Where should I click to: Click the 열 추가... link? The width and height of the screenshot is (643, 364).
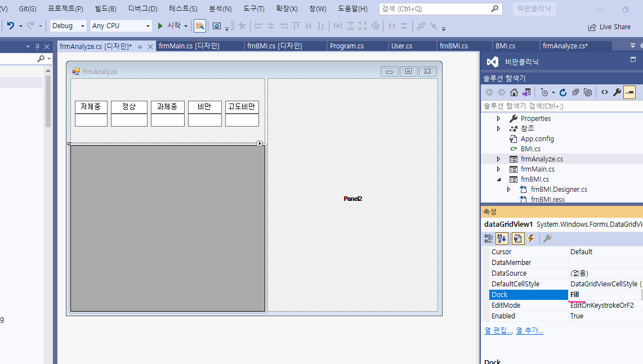tap(529, 330)
